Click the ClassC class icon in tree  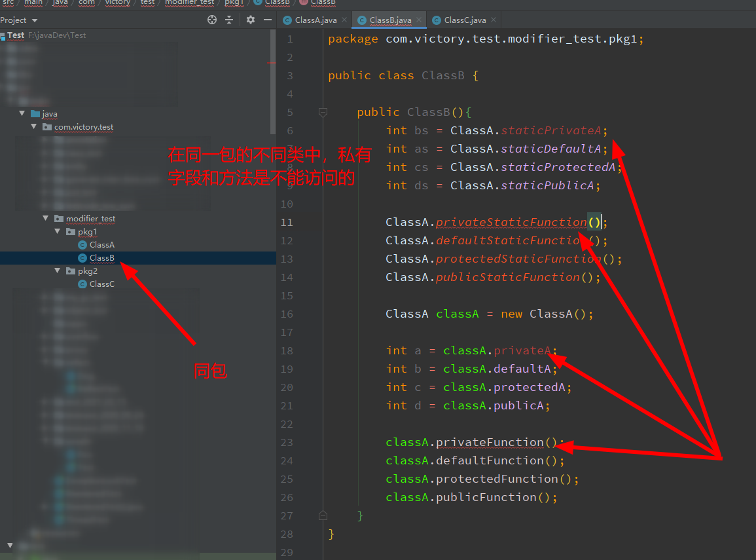82,284
